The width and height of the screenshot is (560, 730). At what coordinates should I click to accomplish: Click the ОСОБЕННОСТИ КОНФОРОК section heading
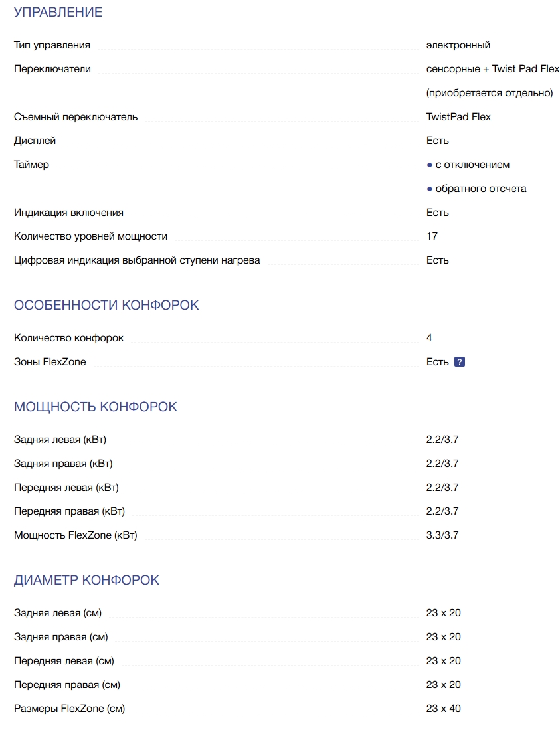(106, 305)
